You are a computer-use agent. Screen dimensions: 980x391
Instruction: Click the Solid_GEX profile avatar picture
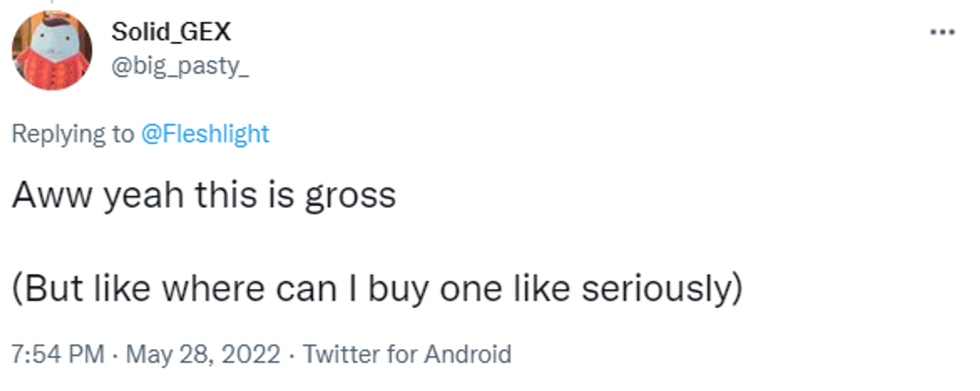click(52, 51)
